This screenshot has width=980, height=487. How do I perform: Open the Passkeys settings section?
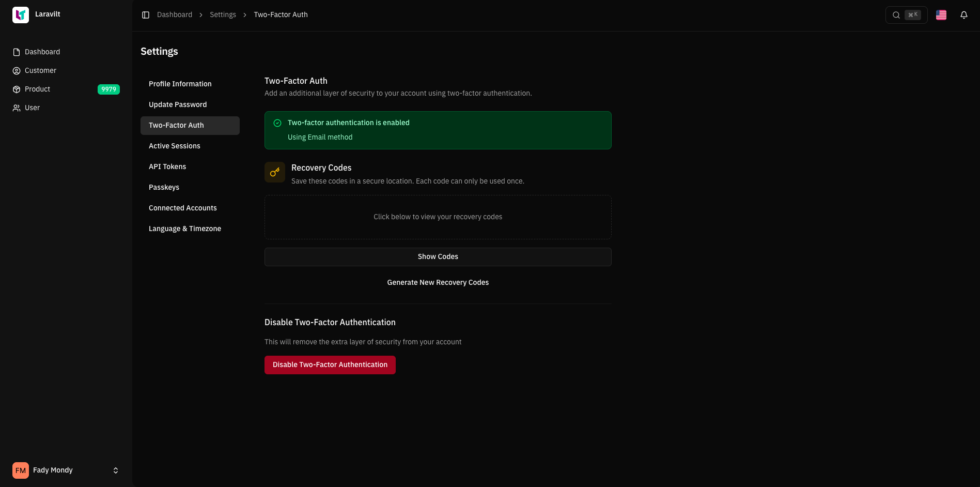[x=164, y=187]
